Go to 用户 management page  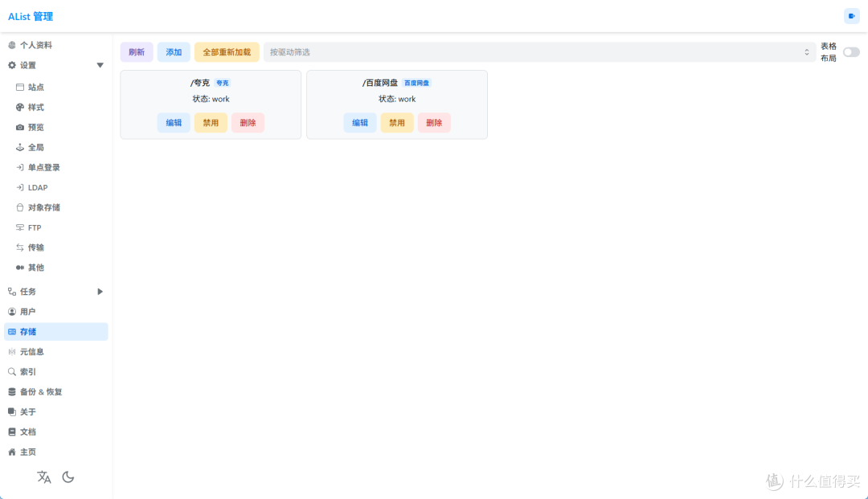point(56,312)
